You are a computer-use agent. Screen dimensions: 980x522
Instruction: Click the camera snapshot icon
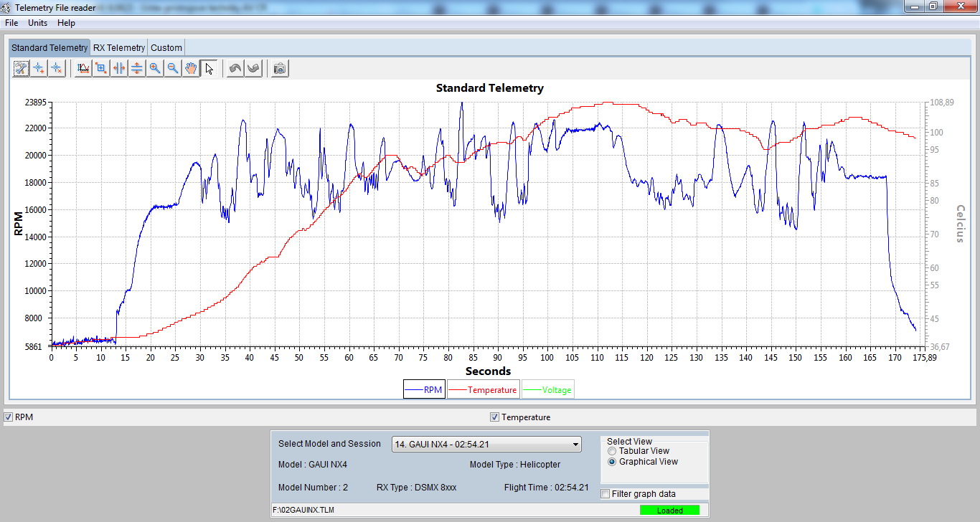(280, 69)
